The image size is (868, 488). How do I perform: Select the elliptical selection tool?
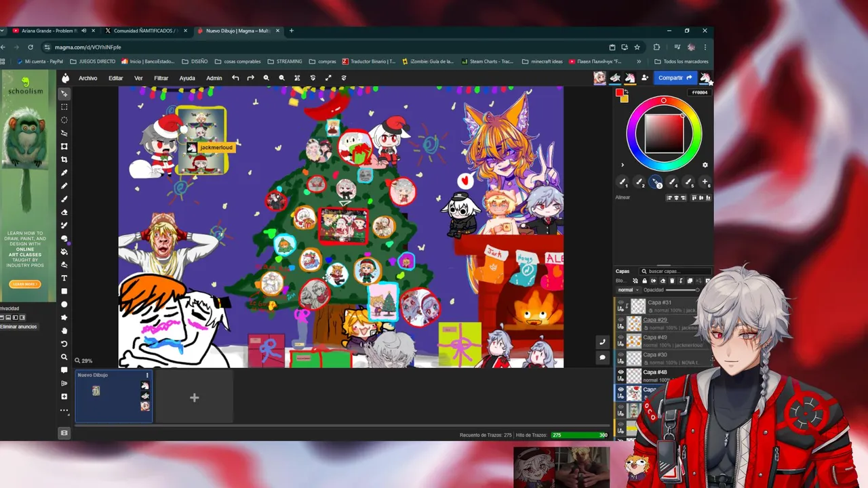(64, 120)
